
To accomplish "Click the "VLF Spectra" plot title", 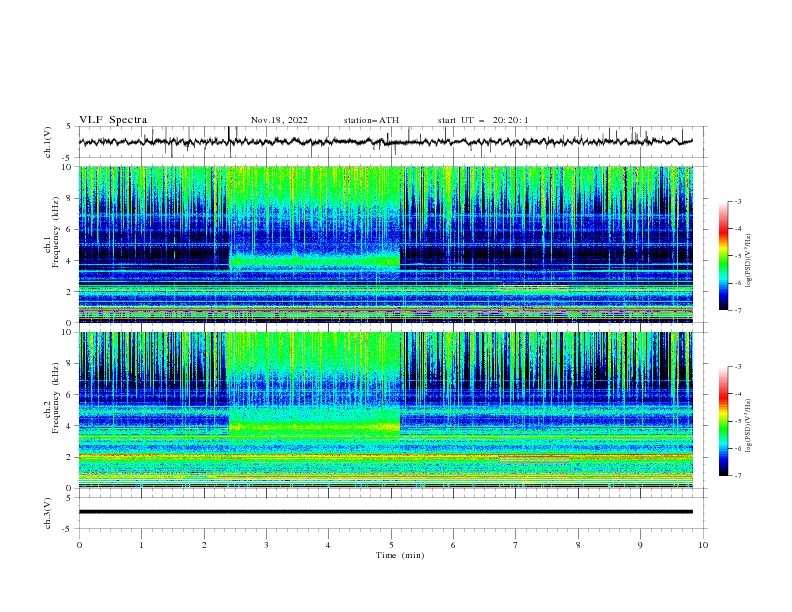I will (113, 120).
